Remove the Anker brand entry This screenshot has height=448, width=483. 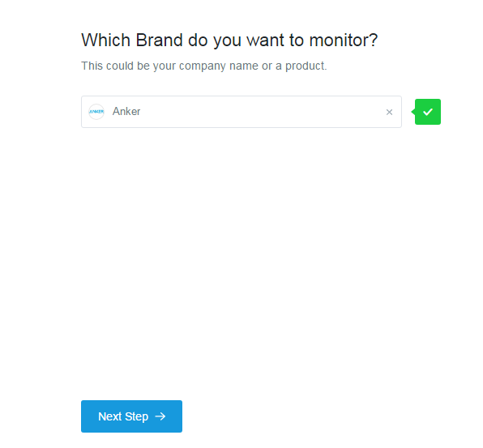[x=389, y=112]
